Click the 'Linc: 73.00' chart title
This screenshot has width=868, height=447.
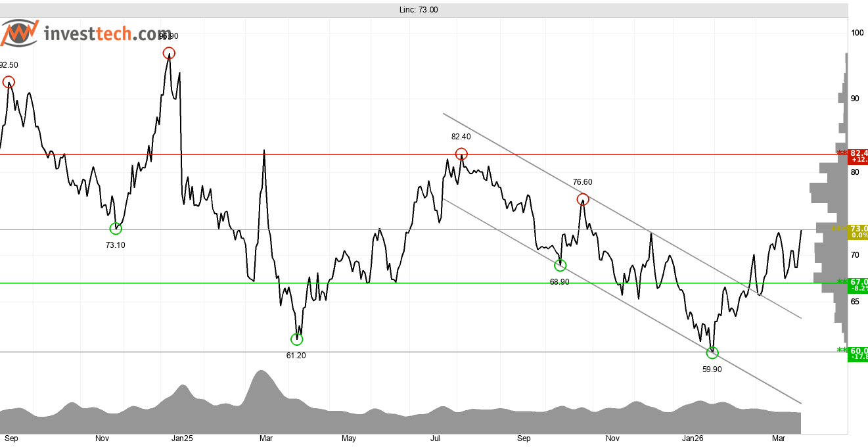419,10
